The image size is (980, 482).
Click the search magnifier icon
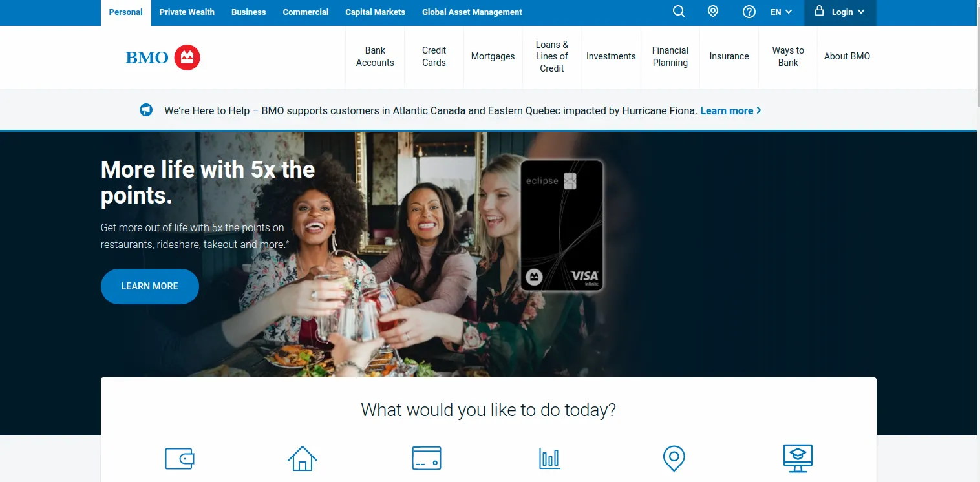tap(679, 12)
